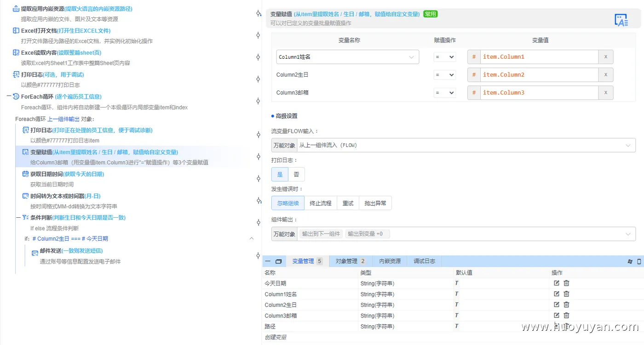This screenshot has width=644, height=345.
Task: Choose 忽略继续 for error handling
Action: [x=288, y=203]
